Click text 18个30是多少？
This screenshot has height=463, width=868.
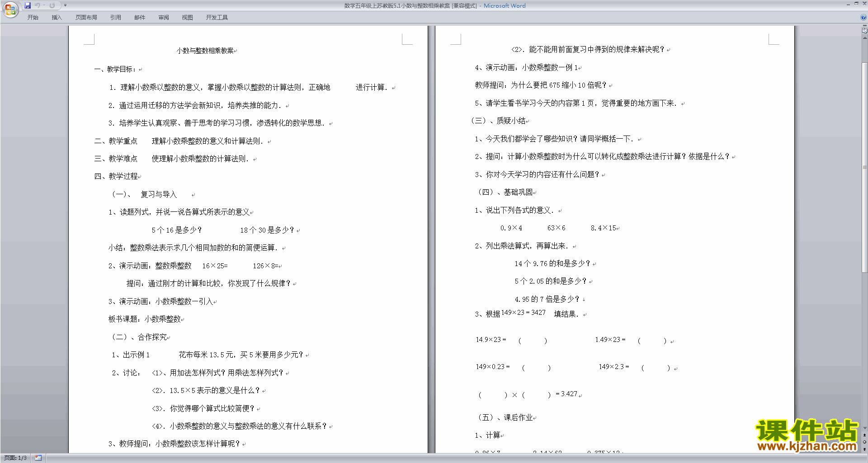pyautogui.click(x=267, y=230)
